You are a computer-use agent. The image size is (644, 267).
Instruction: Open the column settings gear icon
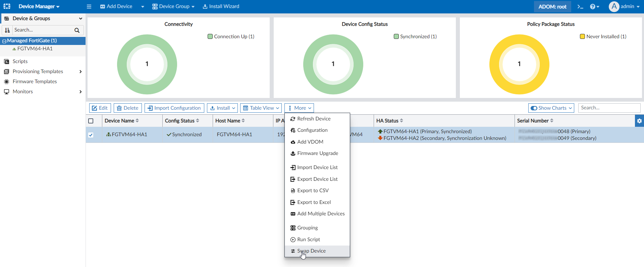(639, 121)
